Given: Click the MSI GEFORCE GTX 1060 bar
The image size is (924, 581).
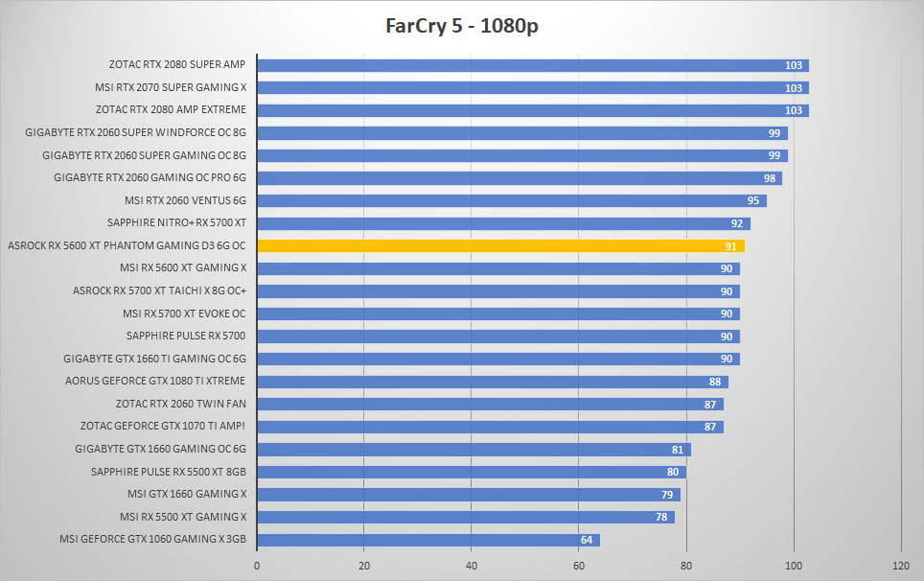Looking at the screenshot, I should (x=428, y=540).
